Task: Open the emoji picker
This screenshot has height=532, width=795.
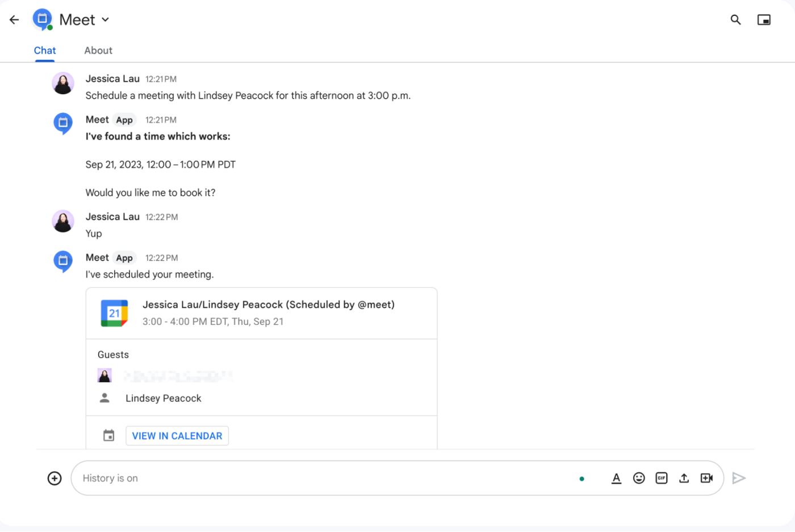Action: tap(639, 478)
